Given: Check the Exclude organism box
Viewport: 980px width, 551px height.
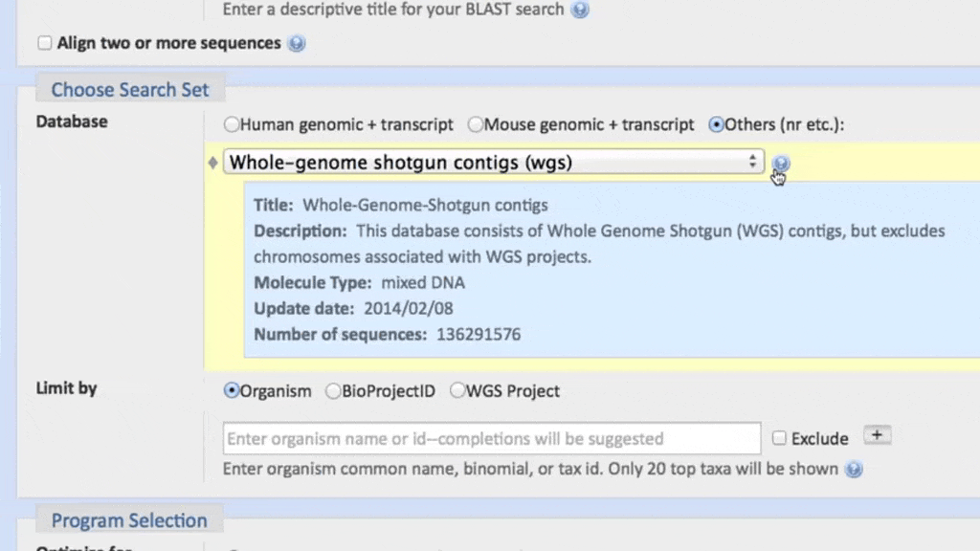Looking at the screenshot, I should (779, 438).
